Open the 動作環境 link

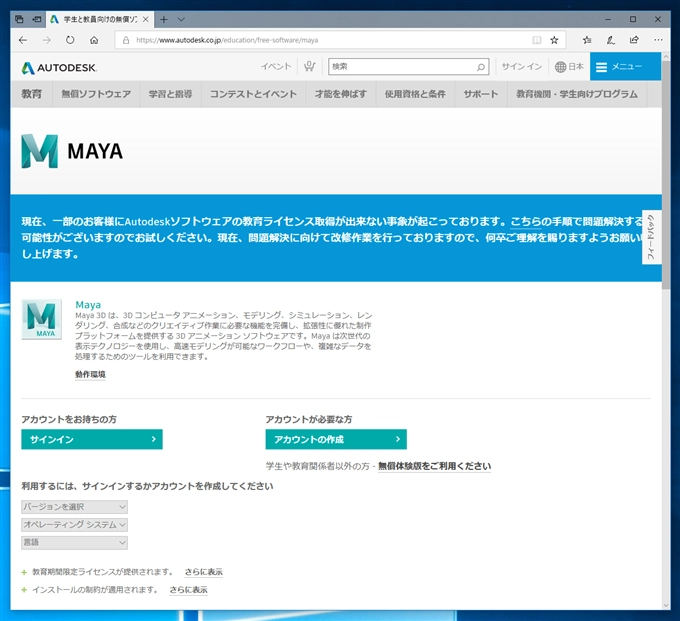90,374
